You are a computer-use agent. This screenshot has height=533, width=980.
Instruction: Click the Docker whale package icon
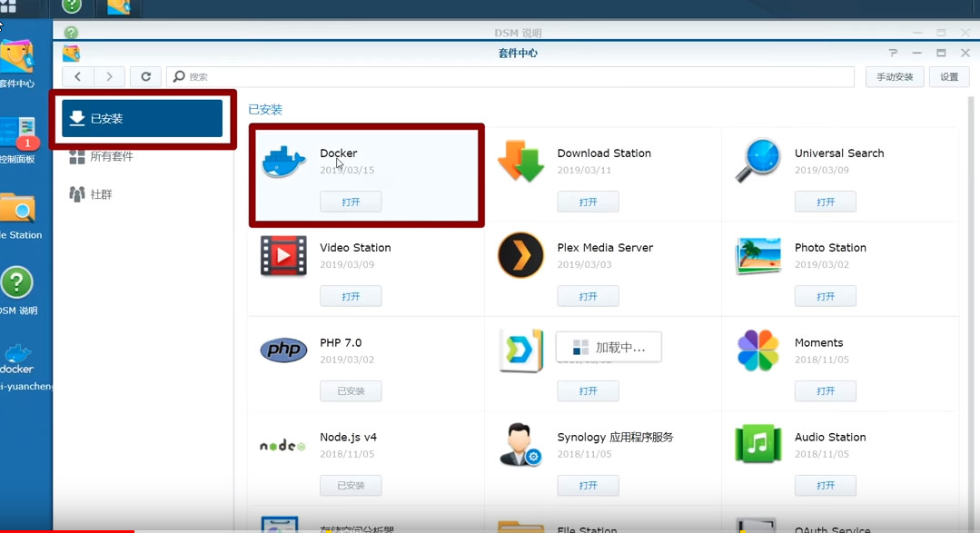click(283, 162)
